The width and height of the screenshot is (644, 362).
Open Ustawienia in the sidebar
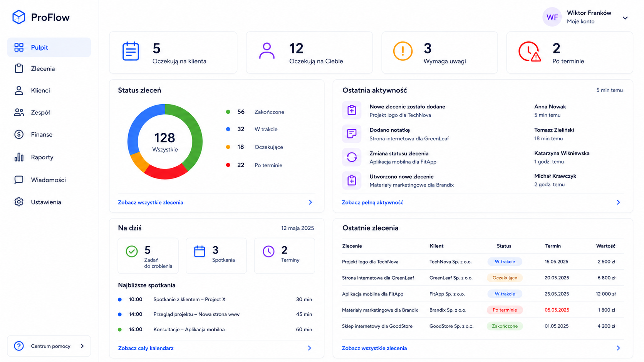(49, 202)
